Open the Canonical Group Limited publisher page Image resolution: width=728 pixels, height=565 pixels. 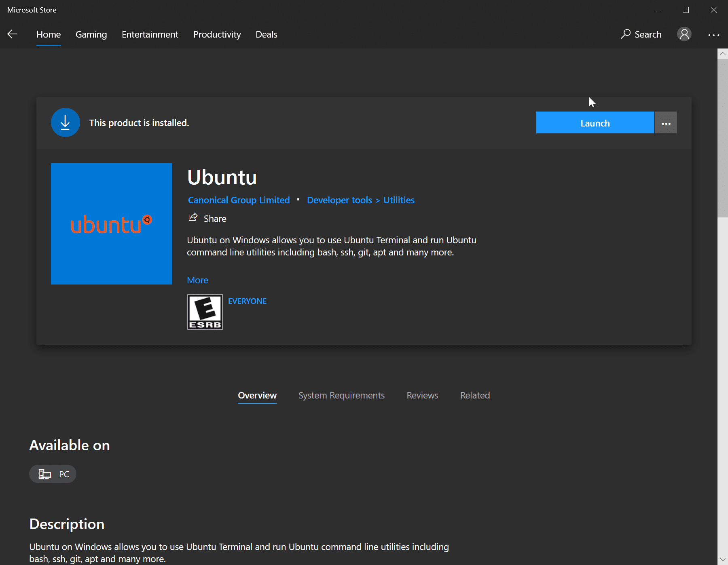coord(239,200)
